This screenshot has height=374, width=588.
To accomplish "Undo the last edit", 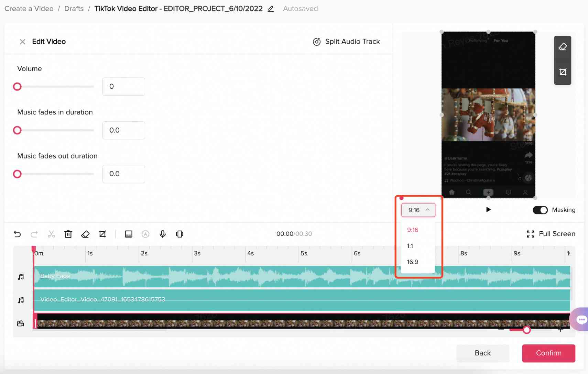I will click(x=17, y=234).
